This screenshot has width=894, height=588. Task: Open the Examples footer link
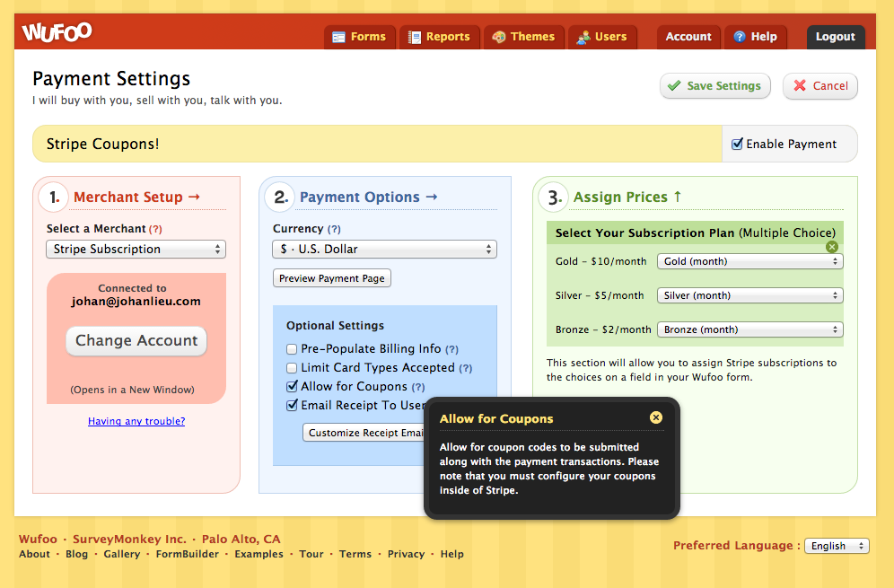coord(259,555)
